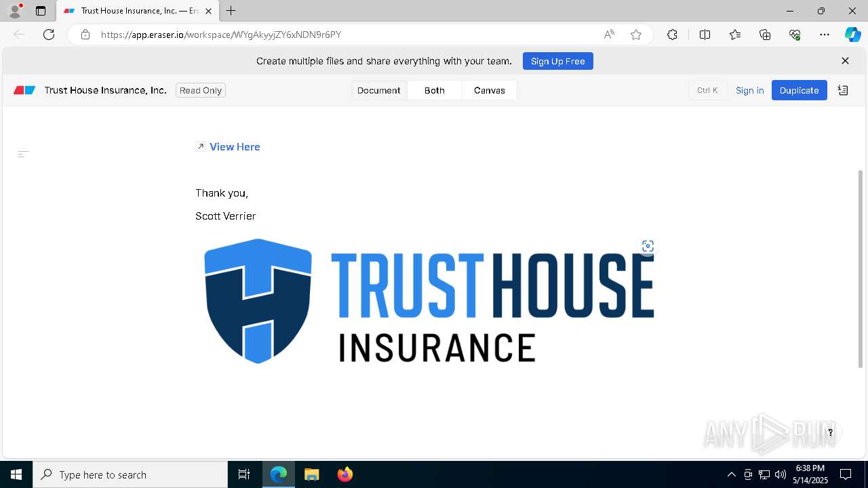Open the document outline icon
Screen dimensions: 868x488
point(23,155)
